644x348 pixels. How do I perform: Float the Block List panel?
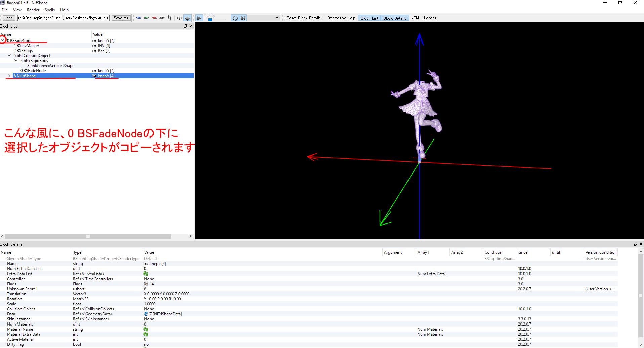point(185,26)
